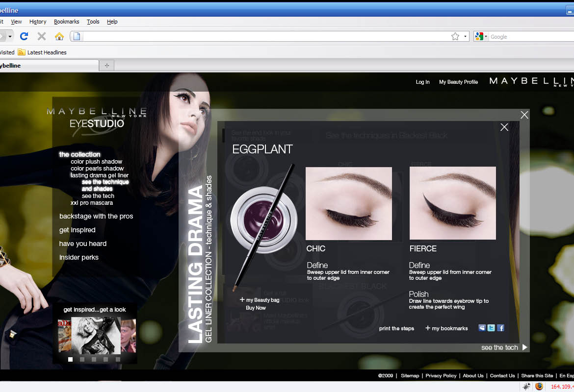Share on Facebook via its icon

[500, 328]
